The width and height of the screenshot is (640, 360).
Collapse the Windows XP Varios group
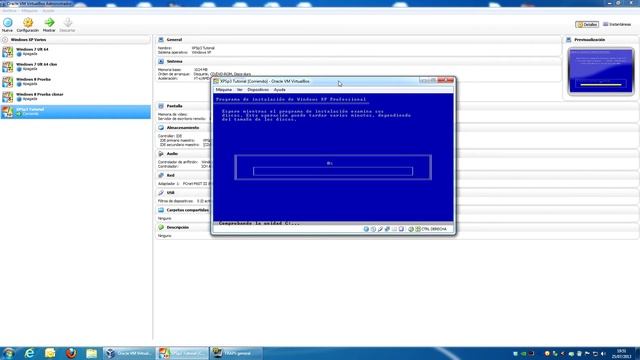5,40
